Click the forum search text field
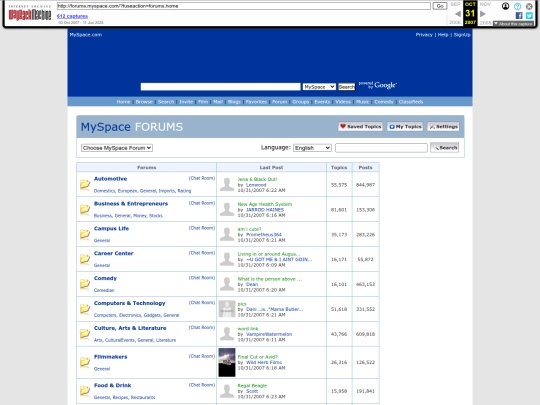Image resolution: width=540 pixels, height=405 pixels. [x=381, y=148]
